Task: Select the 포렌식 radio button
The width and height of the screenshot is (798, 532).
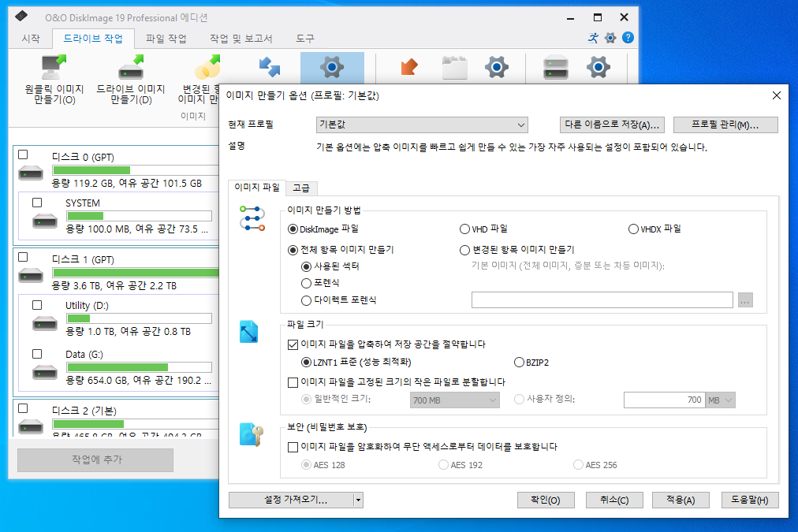Action: coord(307,283)
